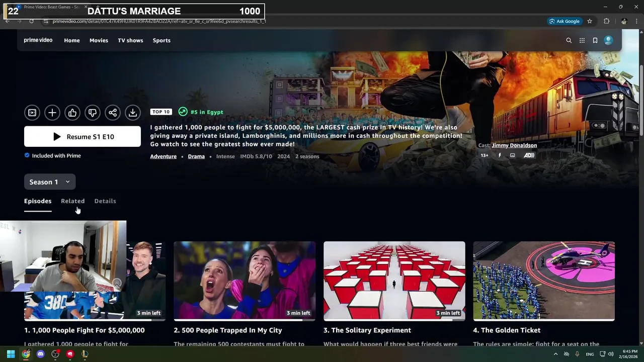Click the Drama genre link
Screen dimensions: 644x362
coord(196,156)
